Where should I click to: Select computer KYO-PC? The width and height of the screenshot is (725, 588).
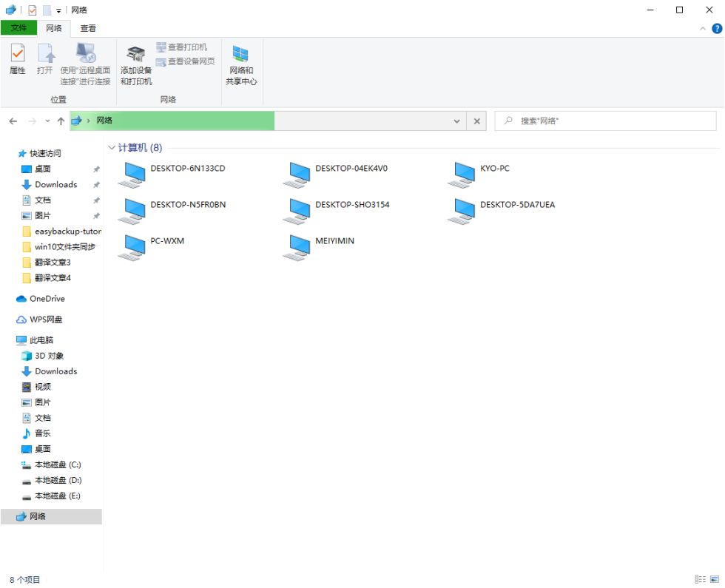[x=479, y=175]
